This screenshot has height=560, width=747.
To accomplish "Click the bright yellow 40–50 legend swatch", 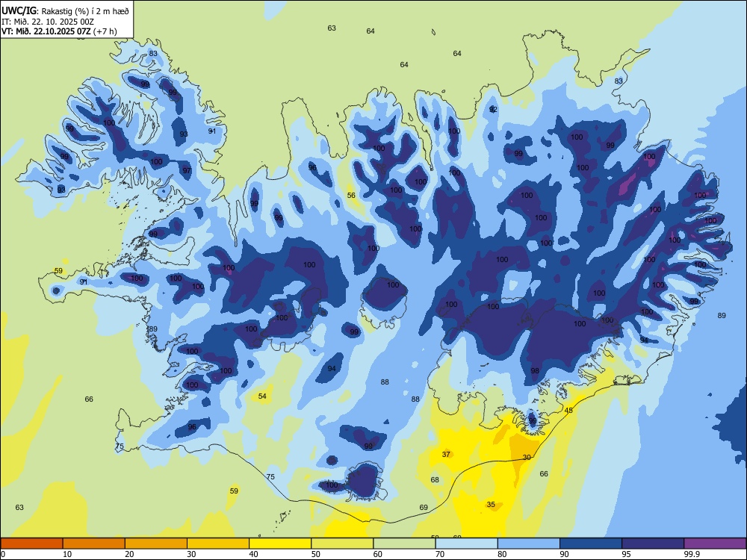I will [x=280, y=544].
